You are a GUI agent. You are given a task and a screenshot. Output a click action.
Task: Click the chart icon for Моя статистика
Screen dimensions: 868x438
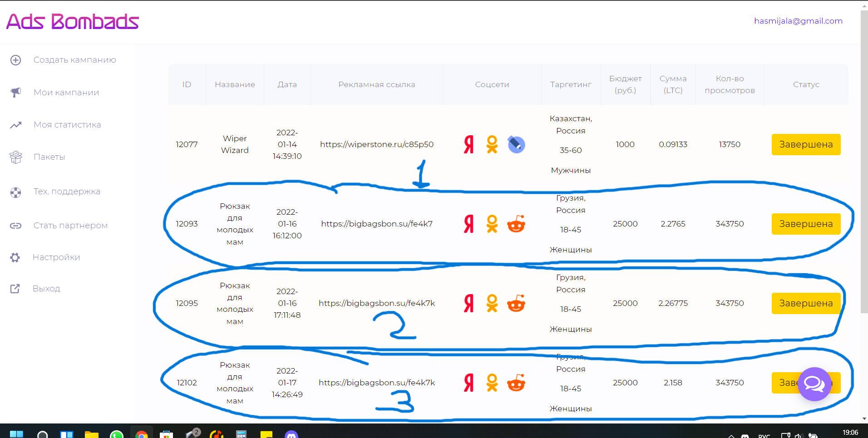(16, 125)
